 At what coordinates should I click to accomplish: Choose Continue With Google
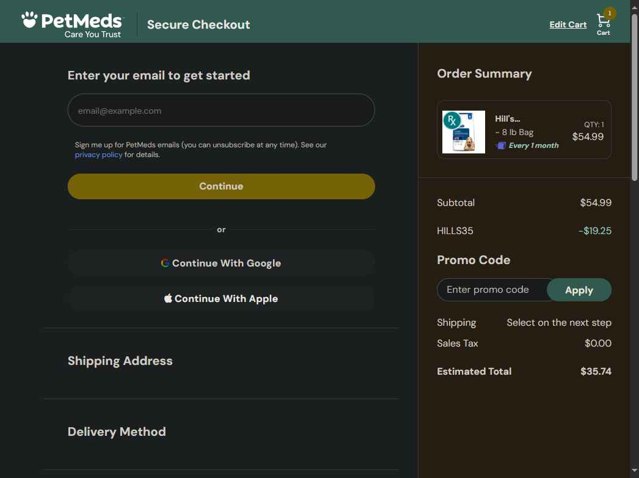click(221, 263)
